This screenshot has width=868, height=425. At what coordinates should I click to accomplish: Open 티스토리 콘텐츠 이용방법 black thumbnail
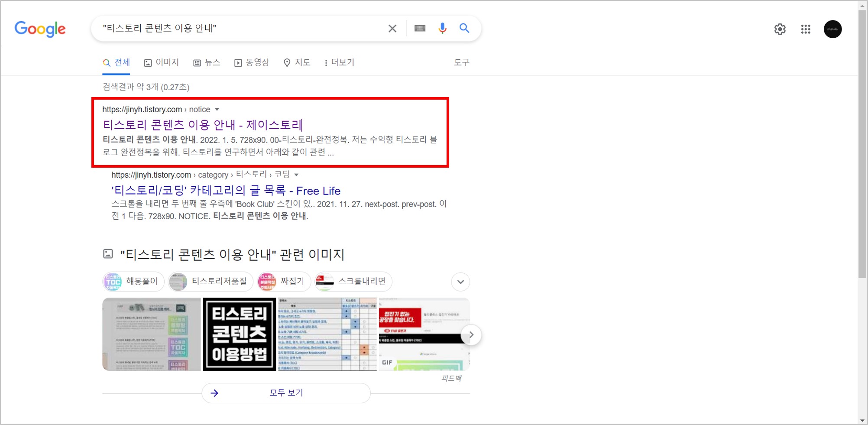click(x=240, y=334)
